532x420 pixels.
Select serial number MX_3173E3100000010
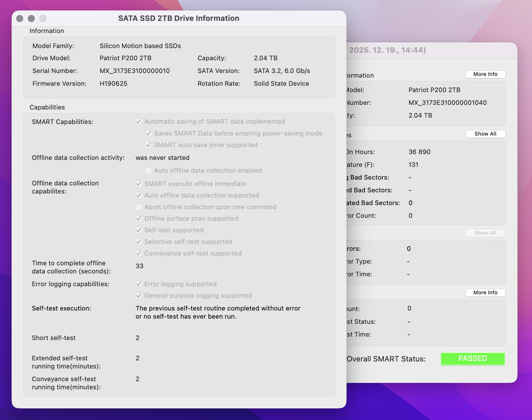coord(135,71)
